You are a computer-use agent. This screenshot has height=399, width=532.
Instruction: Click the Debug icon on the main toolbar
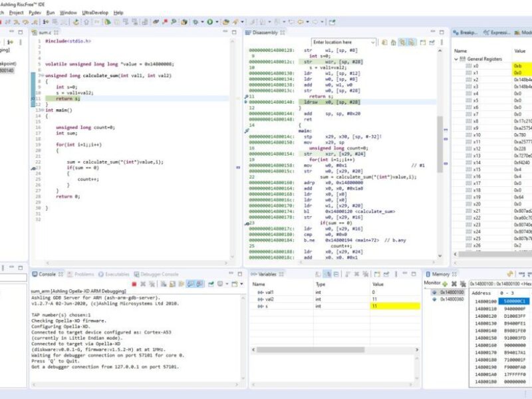[x=195, y=23]
